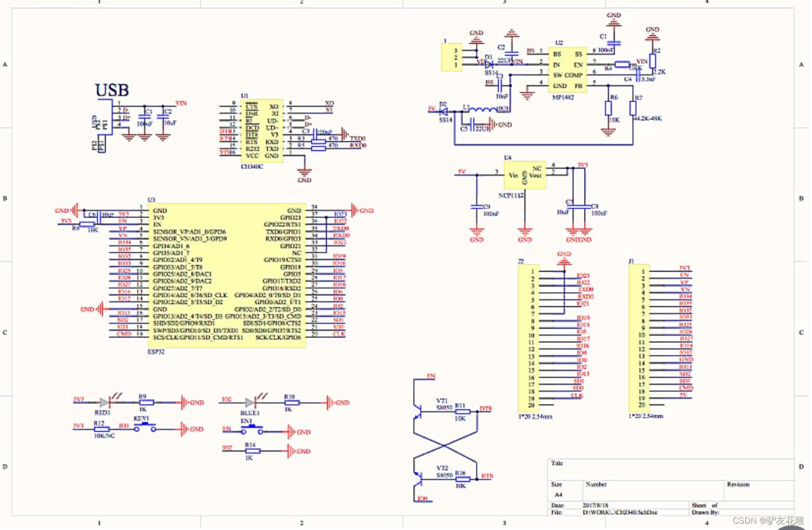812x530 pixels.
Task: Click resistor R7 44.2K-48K
Action: point(632,108)
